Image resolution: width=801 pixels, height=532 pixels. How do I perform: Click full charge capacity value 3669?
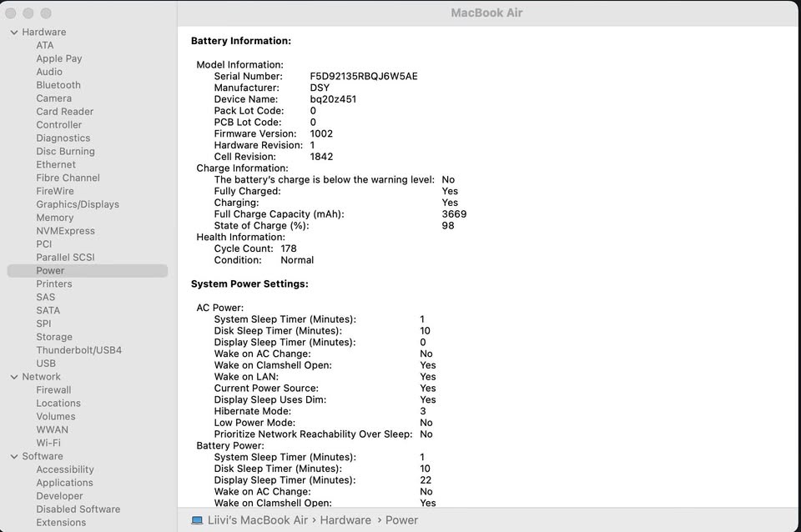454,214
